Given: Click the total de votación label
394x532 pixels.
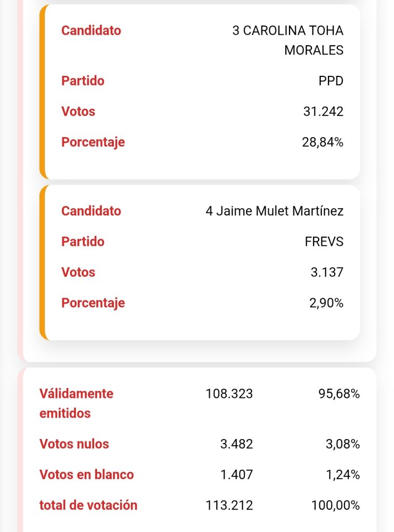Looking at the screenshot, I should tap(88, 505).
